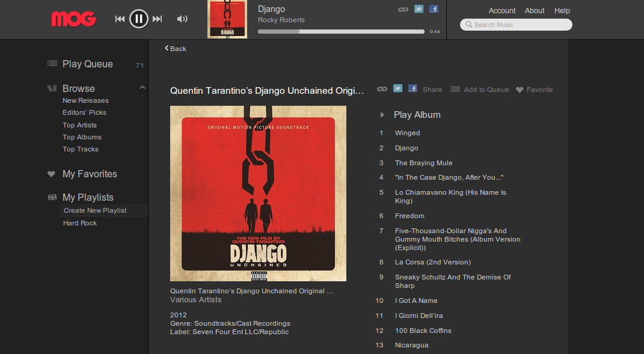This screenshot has width=644, height=354.
Task: Play track I Got A Name
Action: 416,301
